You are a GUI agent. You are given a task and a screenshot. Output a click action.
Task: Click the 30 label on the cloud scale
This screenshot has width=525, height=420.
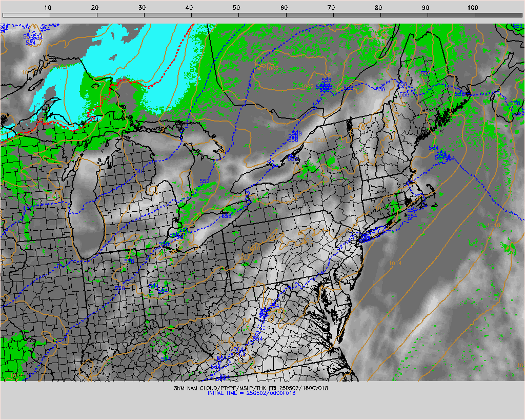142,7
